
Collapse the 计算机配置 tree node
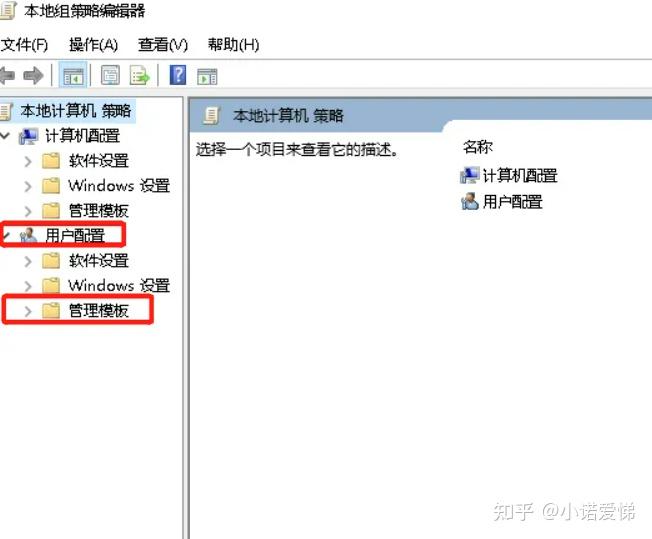(x=5, y=136)
